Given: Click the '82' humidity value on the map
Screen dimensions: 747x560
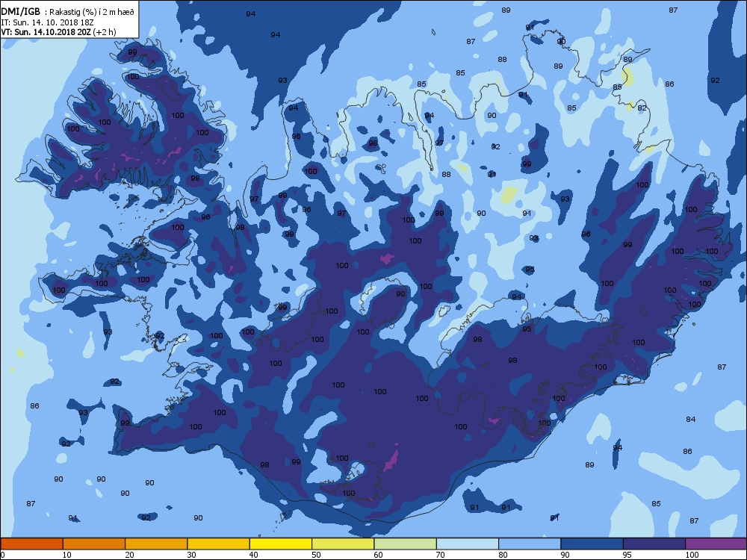Looking at the screenshot, I should pos(642,108).
